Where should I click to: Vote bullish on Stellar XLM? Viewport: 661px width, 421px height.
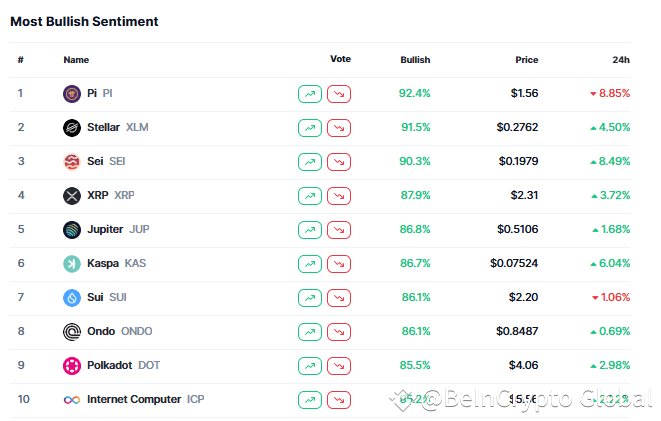click(310, 128)
